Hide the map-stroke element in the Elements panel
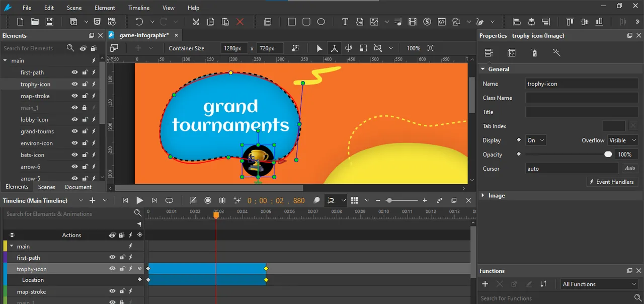This screenshot has width=644, height=304. click(x=74, y=96)
